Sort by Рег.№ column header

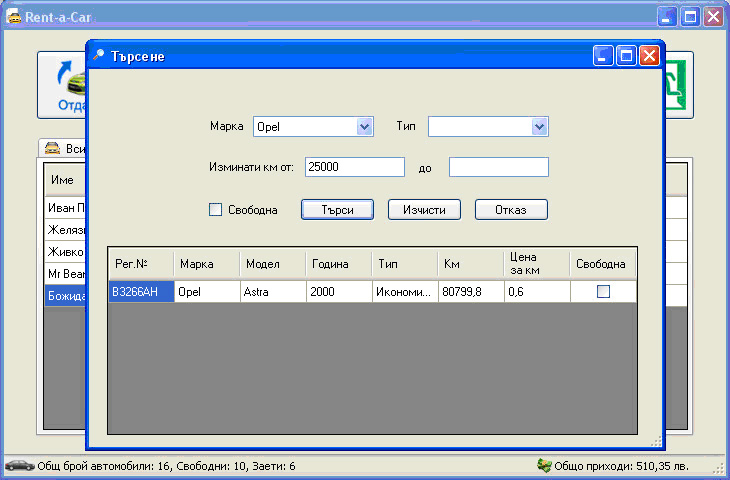click(141, 264)
